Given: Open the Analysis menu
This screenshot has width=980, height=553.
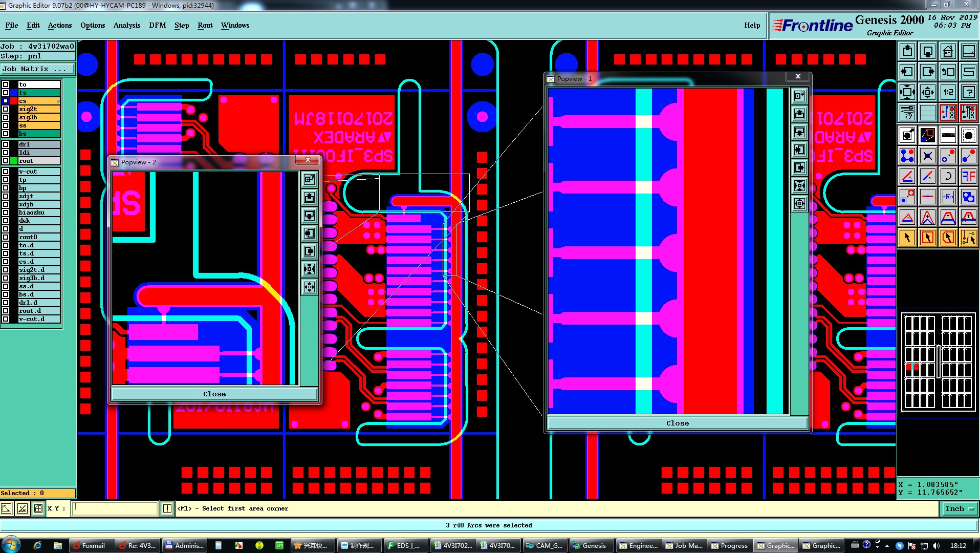Looking at the screenshot, I should (127, 25).
